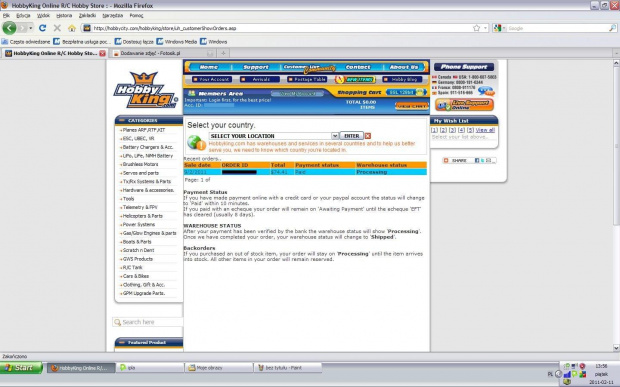The width and height of the screenshot is (620, 387).
Task: Open Windows Start button
Action: point(21,368)
